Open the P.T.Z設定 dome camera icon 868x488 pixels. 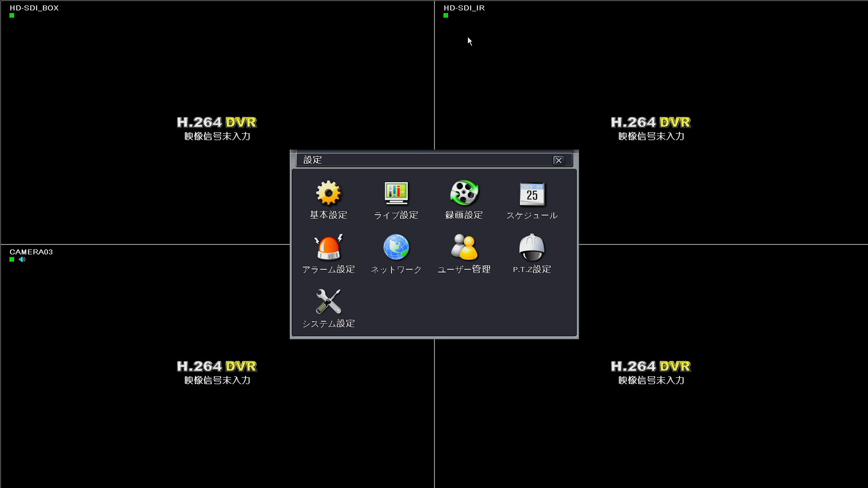(x=532, y=248)
